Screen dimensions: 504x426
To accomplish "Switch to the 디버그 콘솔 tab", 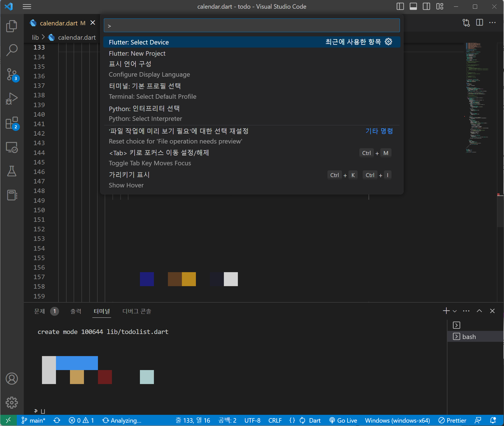I will pos(137,311).
